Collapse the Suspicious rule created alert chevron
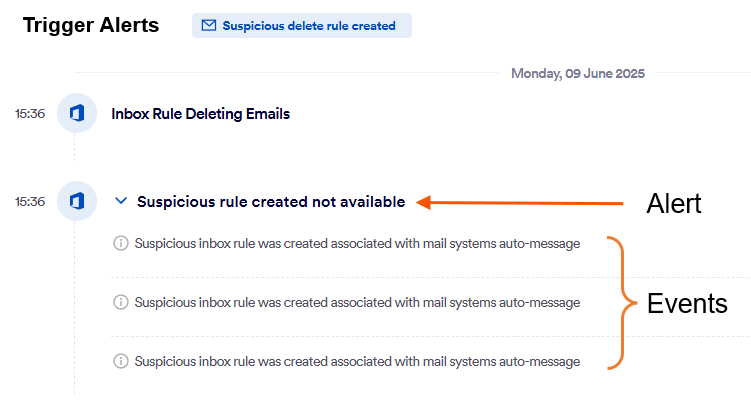 click(x=121, y=202)
